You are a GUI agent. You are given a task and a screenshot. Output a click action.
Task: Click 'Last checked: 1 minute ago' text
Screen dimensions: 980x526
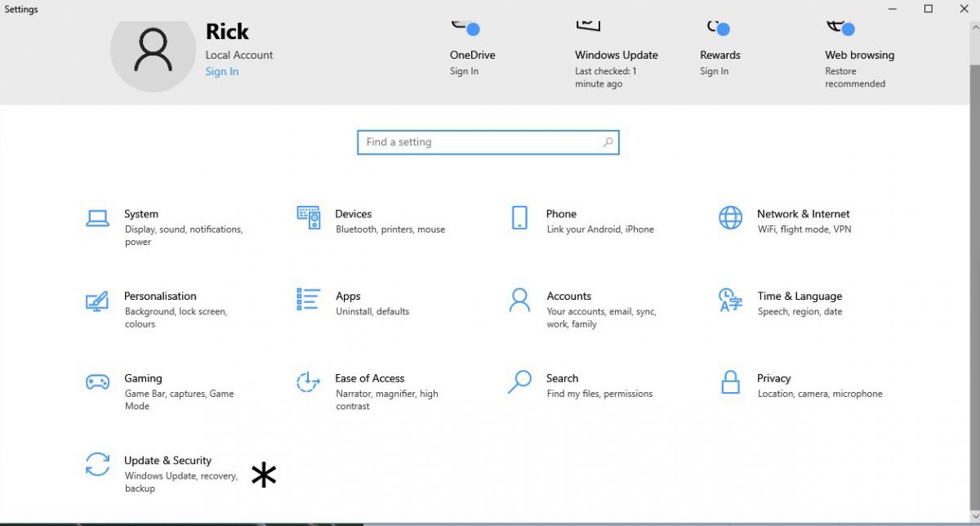[606, 78]
